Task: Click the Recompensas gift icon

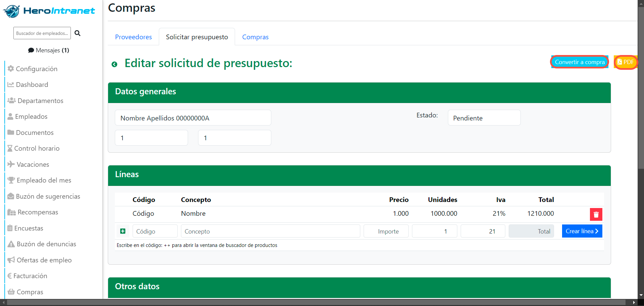Action: point(12,212)
